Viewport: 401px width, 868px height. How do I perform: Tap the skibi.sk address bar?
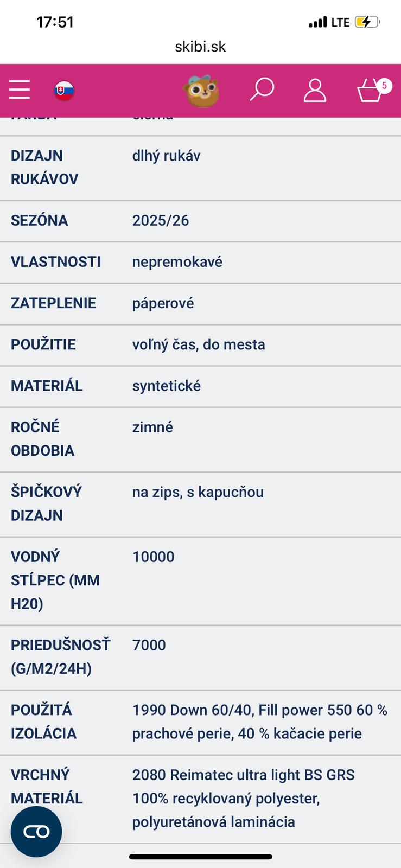[200, 47]
